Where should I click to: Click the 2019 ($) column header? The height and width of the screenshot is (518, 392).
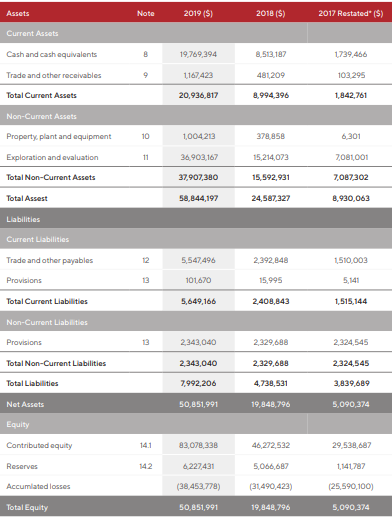click(x=198, y=13)
